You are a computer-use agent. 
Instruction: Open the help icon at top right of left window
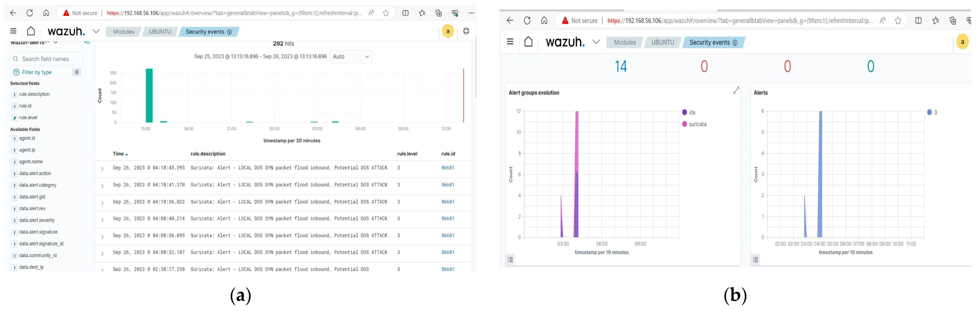tap(466, 31)
